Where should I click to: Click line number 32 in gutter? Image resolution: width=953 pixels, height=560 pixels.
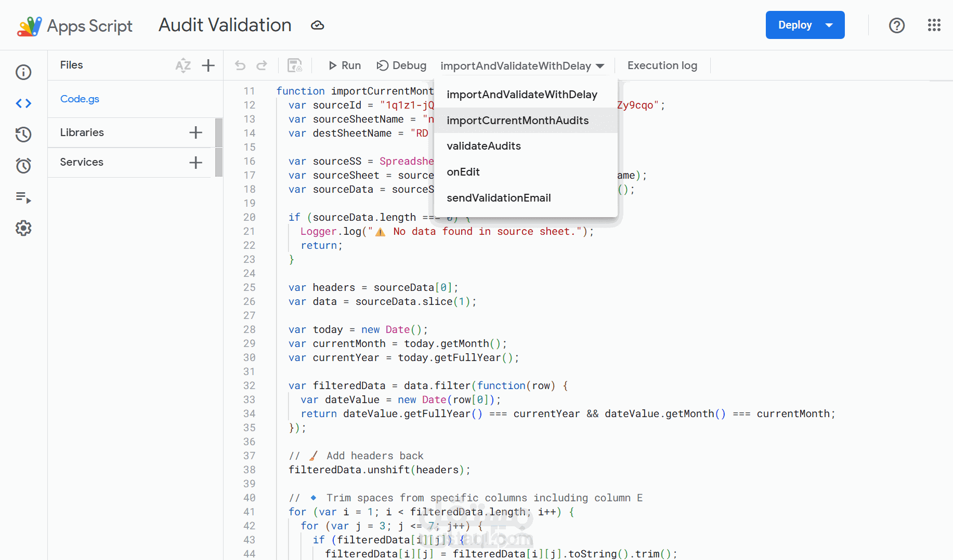pos(250,385)
